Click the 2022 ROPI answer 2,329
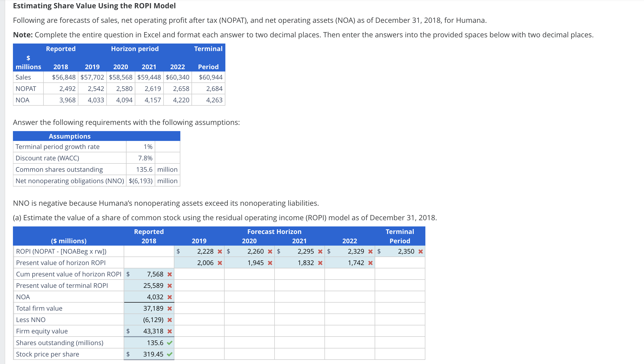The image size is (644, 364). click(357, 251)
